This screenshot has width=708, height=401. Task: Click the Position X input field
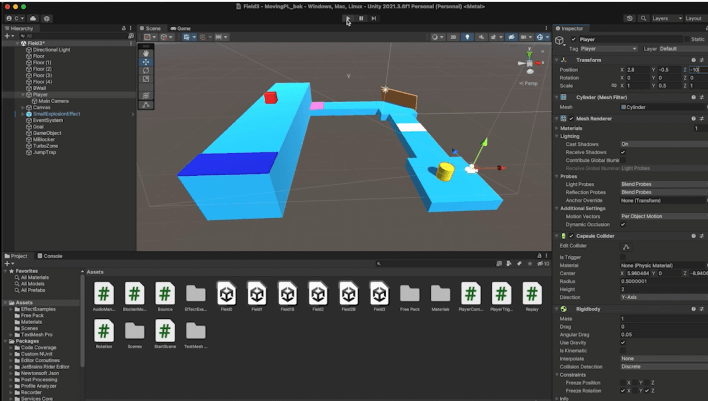click(636, 70)
